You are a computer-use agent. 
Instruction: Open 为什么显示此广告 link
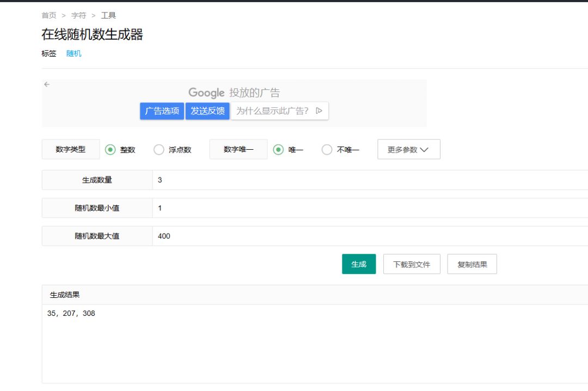tap(272, 111)
